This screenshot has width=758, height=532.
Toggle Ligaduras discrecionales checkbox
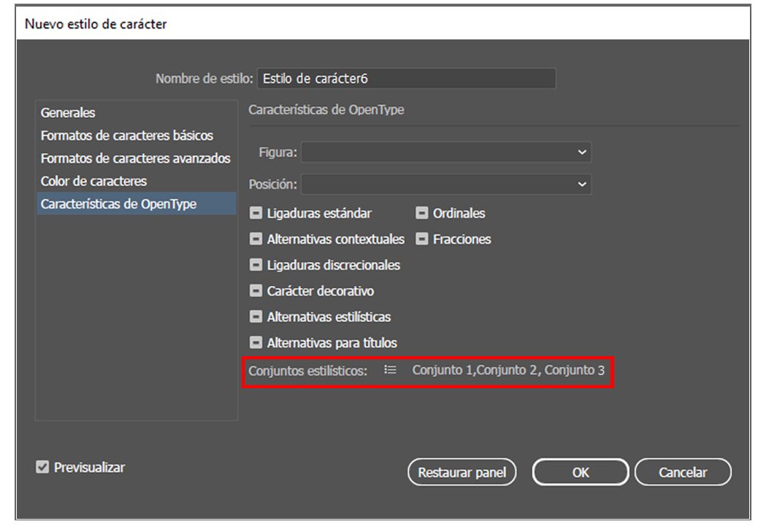pos(256,265)
